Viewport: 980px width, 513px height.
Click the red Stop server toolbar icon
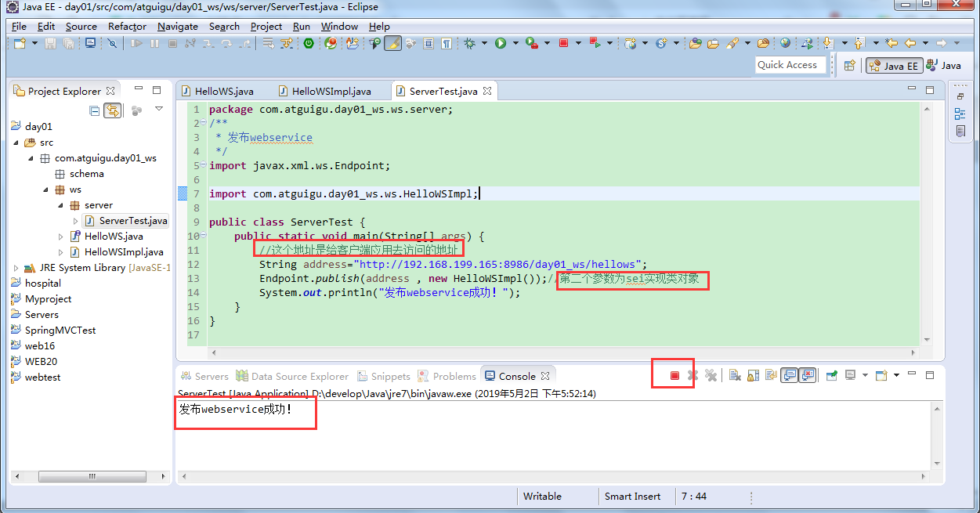[x=563, y=43]
